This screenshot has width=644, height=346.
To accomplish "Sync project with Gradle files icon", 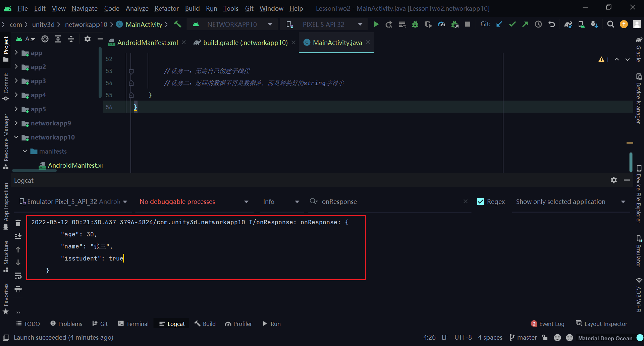I will [568, 24].
